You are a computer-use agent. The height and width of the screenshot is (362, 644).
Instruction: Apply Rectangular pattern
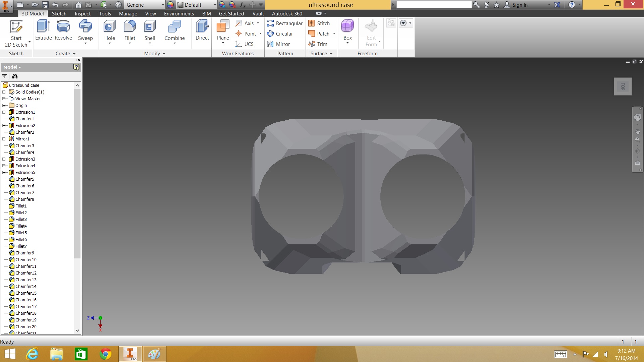pos(284,23)
